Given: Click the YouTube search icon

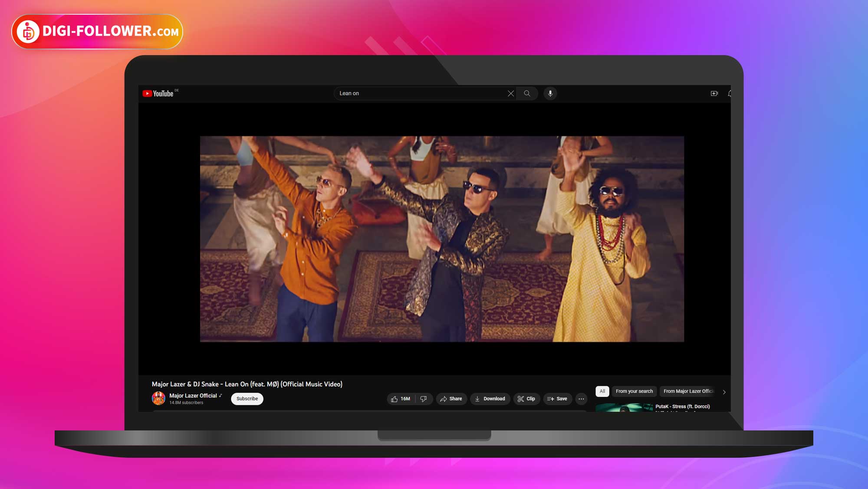Looking at the screenshot, I should pyautogui.click(x=527, y=93).
